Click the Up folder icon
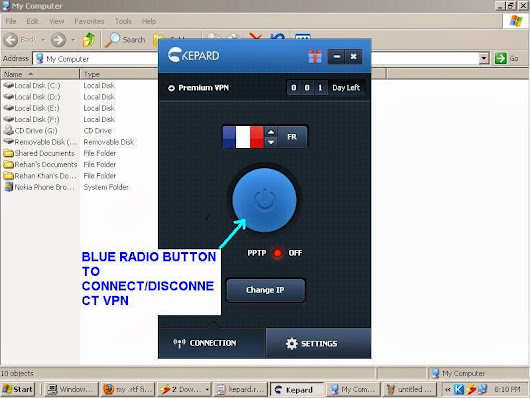This screenshot has width=530, height=398. coord(89,40)
